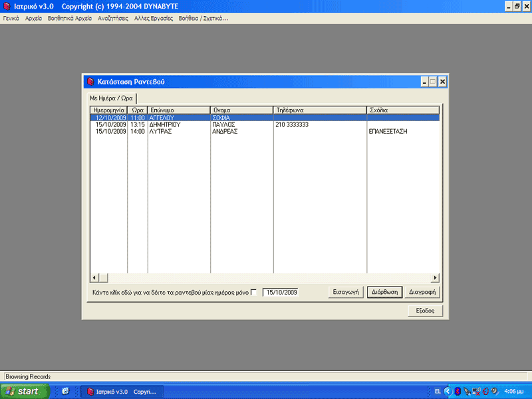This screenshot has width=532, height=399.
Task: Click the Διαγραφή button
Action: point(422,292)
